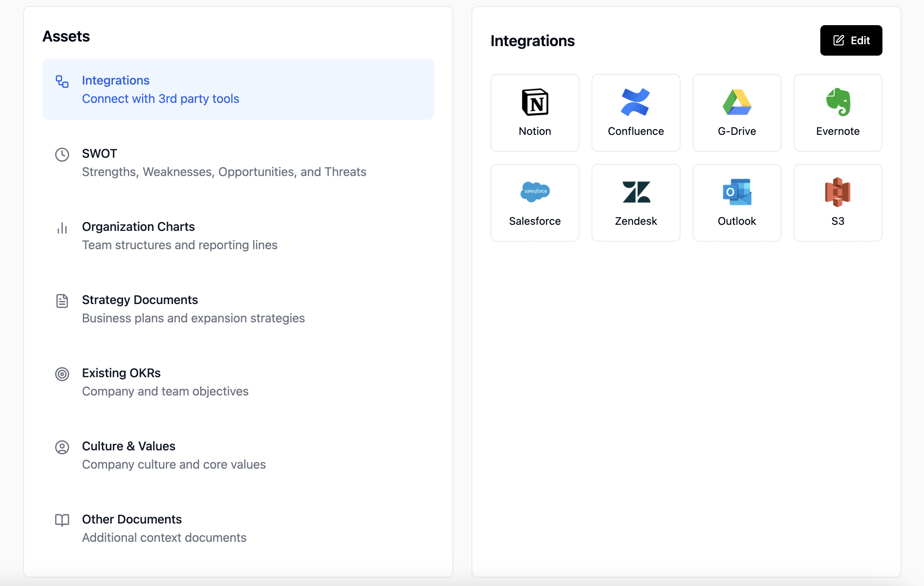
Task: Select the Outlook integration icon
Action: click(x=736, y=192)
